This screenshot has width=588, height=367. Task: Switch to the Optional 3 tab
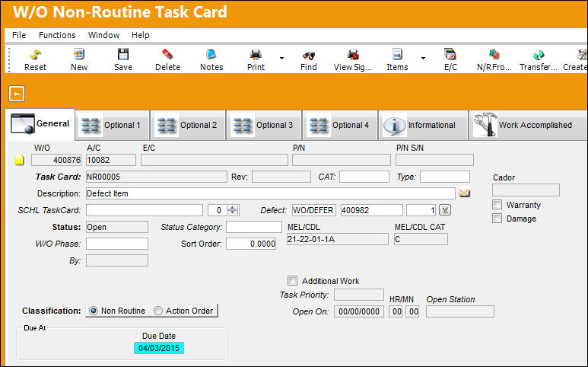[x=265, y=125]
